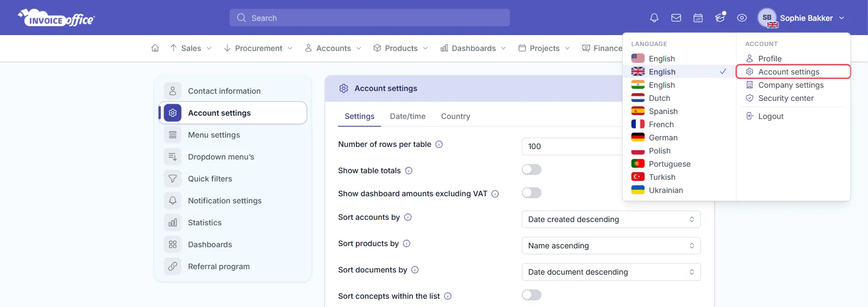Click the Quick filters funnel icon

173,179
